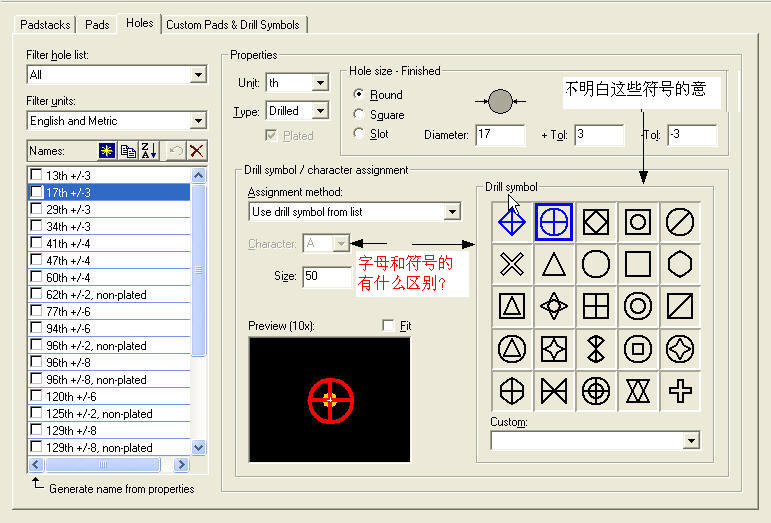
Task: Open the Filter units dropdown
Action: [x=198, y=120]
